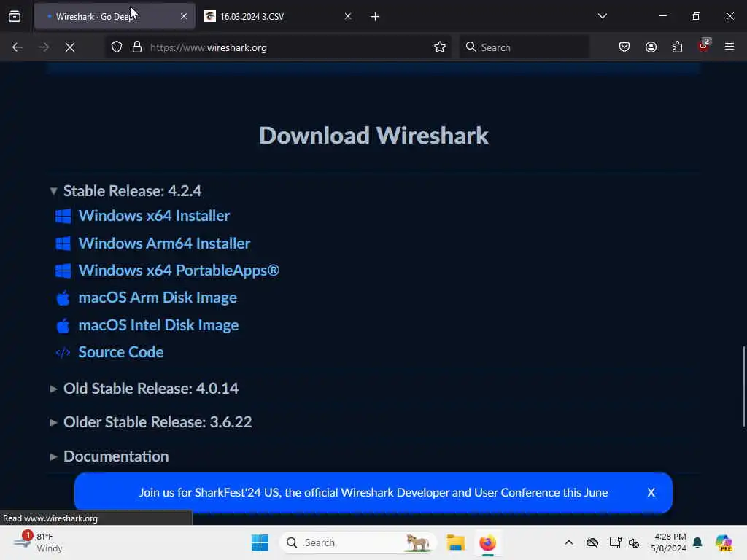This screenshot has height=560, width=747.
Task: Click Windows logo beside x64 Installer
Action: (63, 216)
